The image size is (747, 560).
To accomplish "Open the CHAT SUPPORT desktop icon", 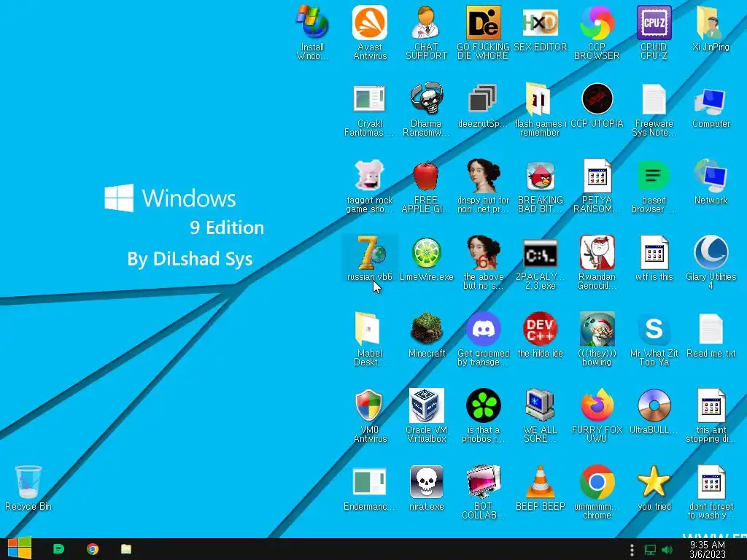I will (426, 32).
